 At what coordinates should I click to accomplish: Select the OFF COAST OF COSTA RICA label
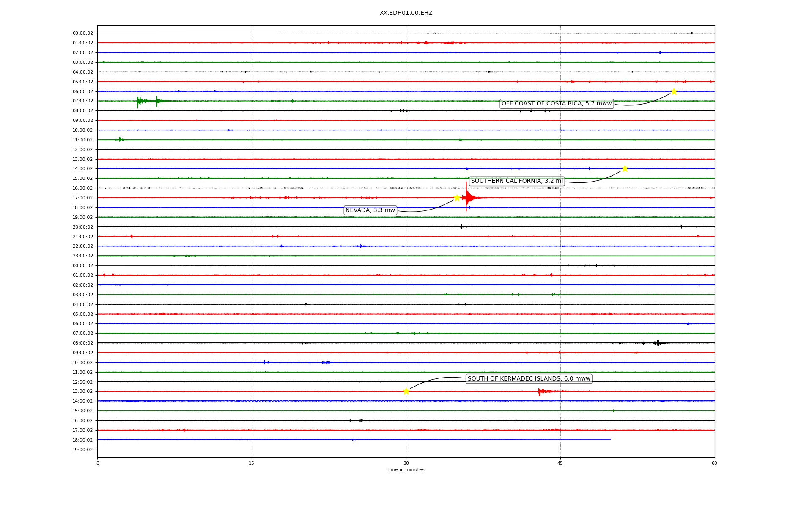click(x=556, y=104)
